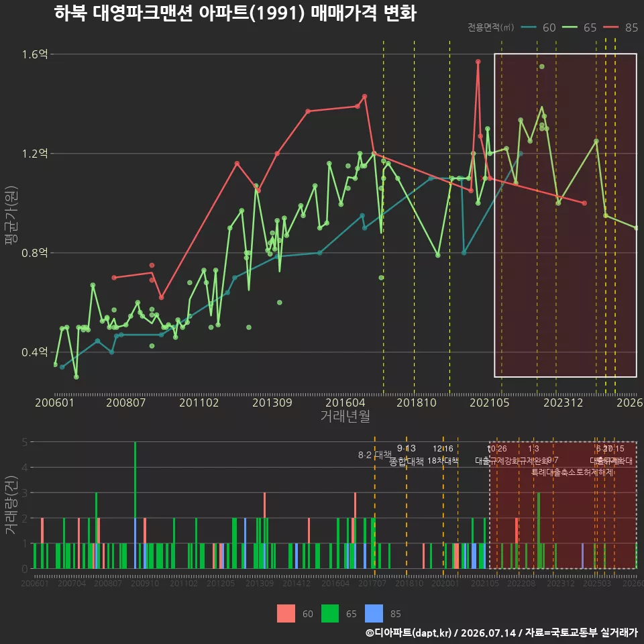Click the blue 85 swatch in bottom legend
644x644 pixels.
click(374, 614)
